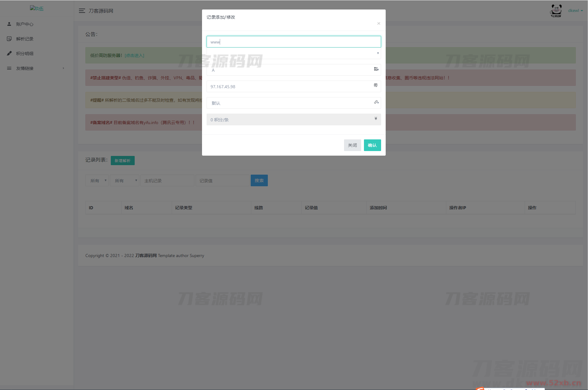Screen dimensions: 588x390
Task: Open 积分明细 menu item
Action: coord(25,54)
